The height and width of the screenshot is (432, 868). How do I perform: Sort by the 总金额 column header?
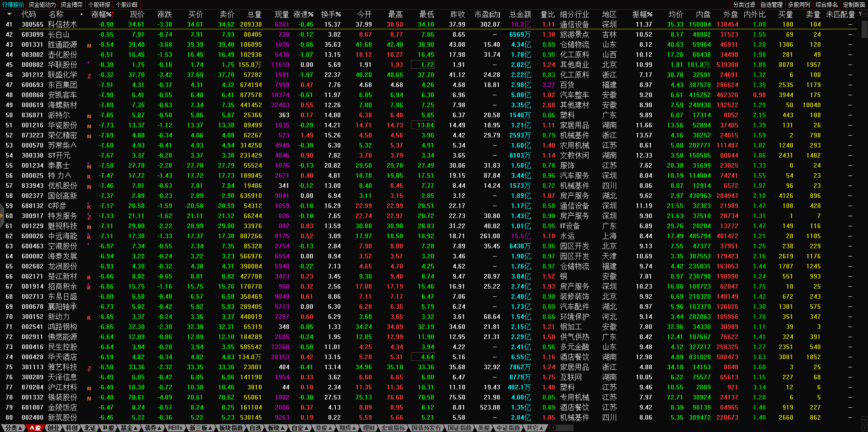pyautogui.click(x=520, y=14)
